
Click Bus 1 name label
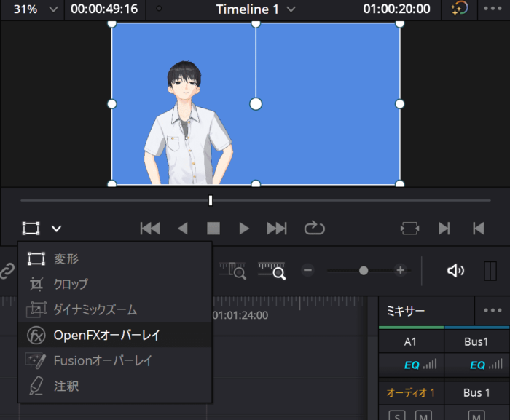(x=476, y=392)
